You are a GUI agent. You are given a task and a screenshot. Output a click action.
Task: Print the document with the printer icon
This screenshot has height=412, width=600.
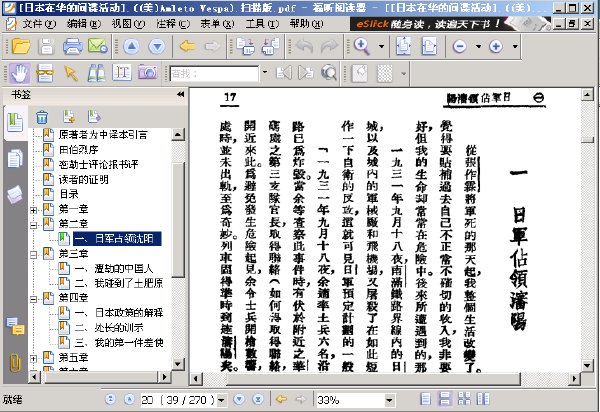pyautogui.click(x=72, y=46)
